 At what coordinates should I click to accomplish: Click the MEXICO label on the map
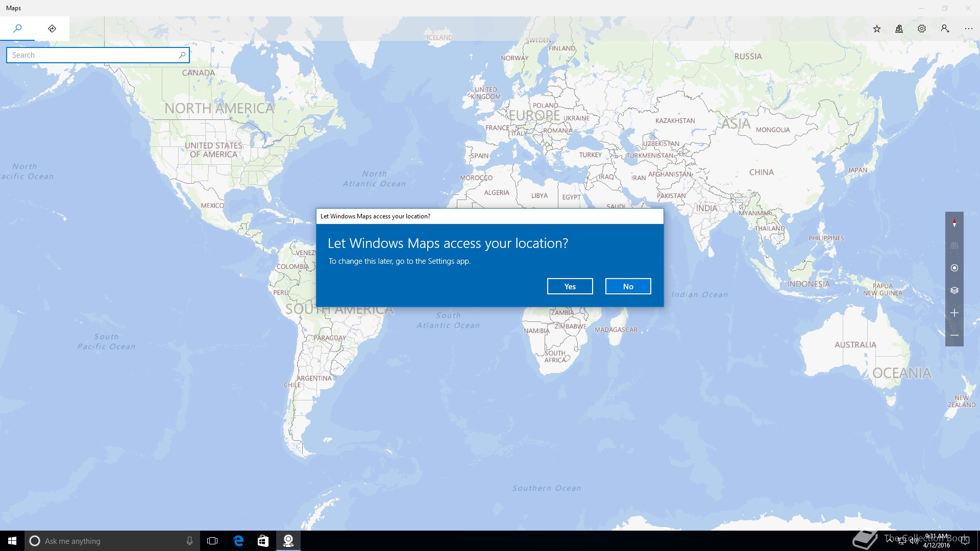[212, 206]
